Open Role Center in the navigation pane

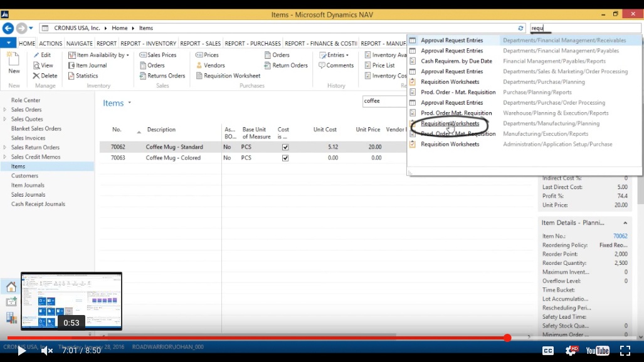click(x=26, y=100)
